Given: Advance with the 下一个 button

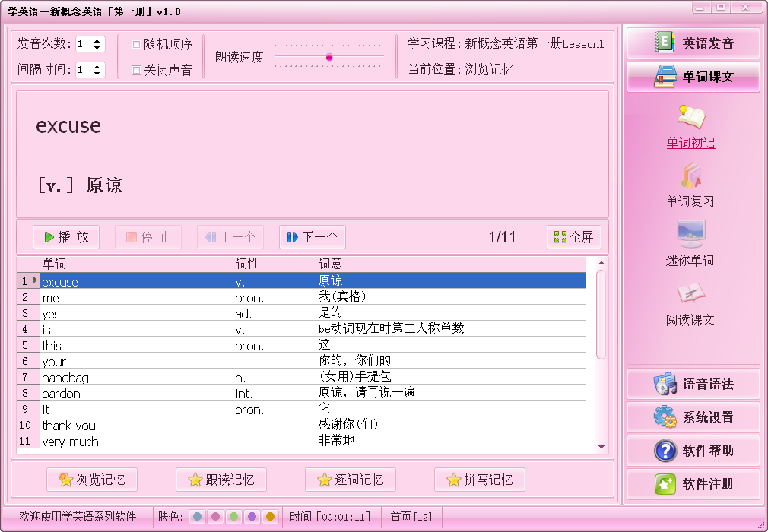Looking at the screenshot, I should click(x=313, y=237).
